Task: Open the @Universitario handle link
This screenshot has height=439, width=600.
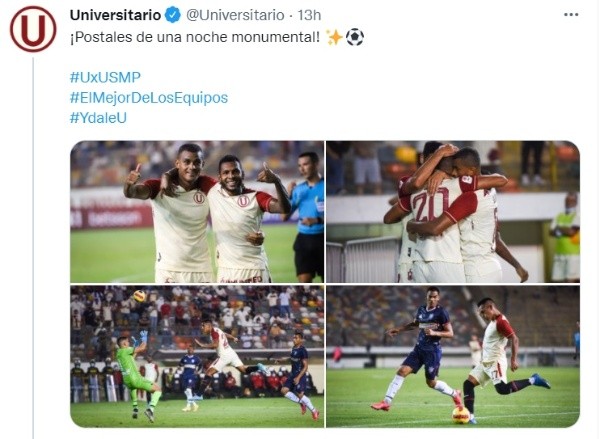Action: pyautogui.click(x=235, y=15)
